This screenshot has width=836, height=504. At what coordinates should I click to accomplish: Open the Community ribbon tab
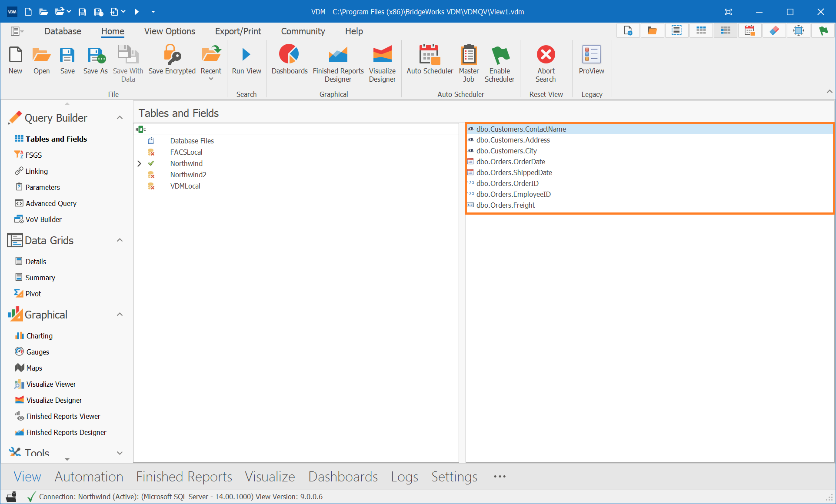pos(303,31)
